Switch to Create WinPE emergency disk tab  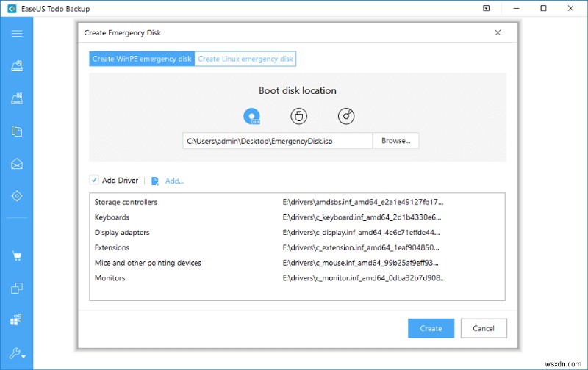pos(142,59)
